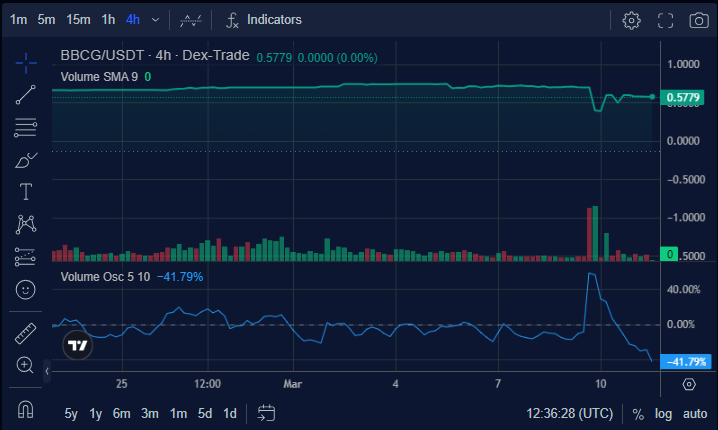Open price scale settings hexagon icon
The height and width of the screenshot is (430, 718).
coord(689,384)
